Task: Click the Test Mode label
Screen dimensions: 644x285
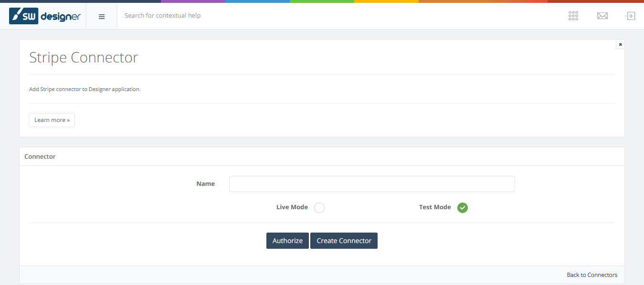Action: pos(435,207)
